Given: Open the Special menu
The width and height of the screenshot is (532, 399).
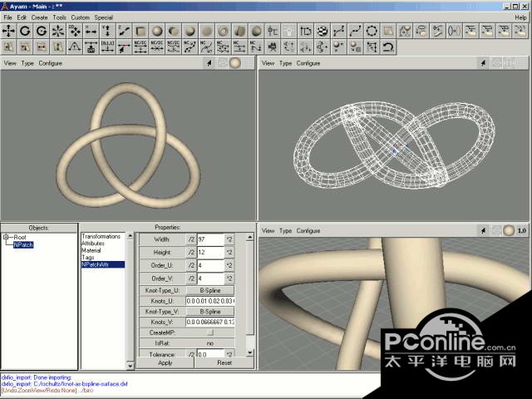Looking at the screenshot, I should [104, 17].
